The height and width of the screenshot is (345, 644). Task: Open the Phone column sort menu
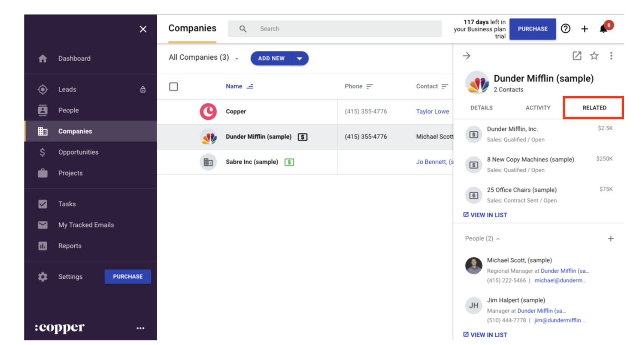[x=370, y=86]
